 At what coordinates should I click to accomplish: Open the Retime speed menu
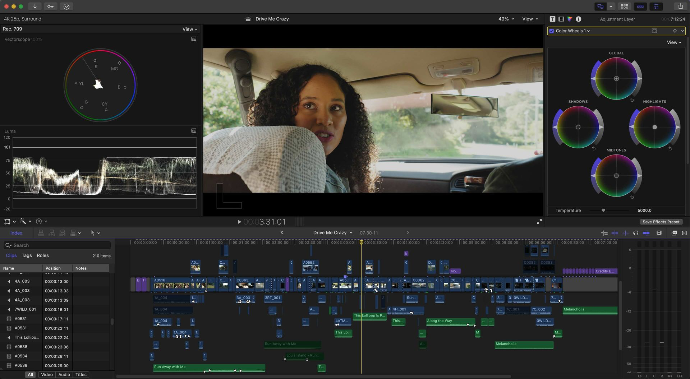pyautogui.click(x=41, y=221)
